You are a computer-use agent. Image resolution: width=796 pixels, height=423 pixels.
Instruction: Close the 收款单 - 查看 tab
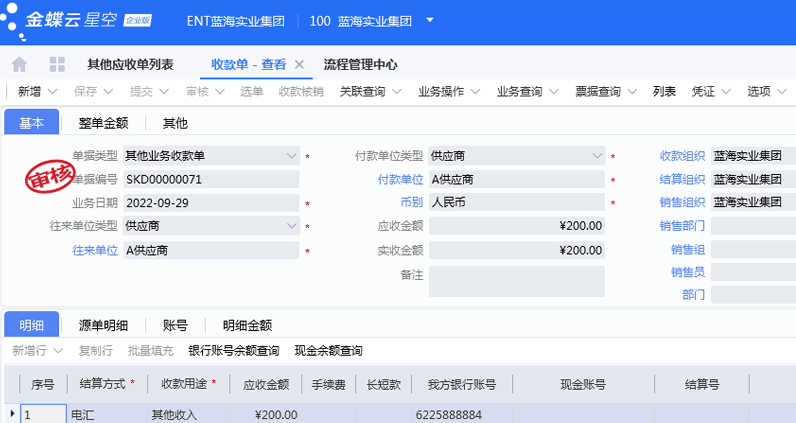click(x=299, y=65)
